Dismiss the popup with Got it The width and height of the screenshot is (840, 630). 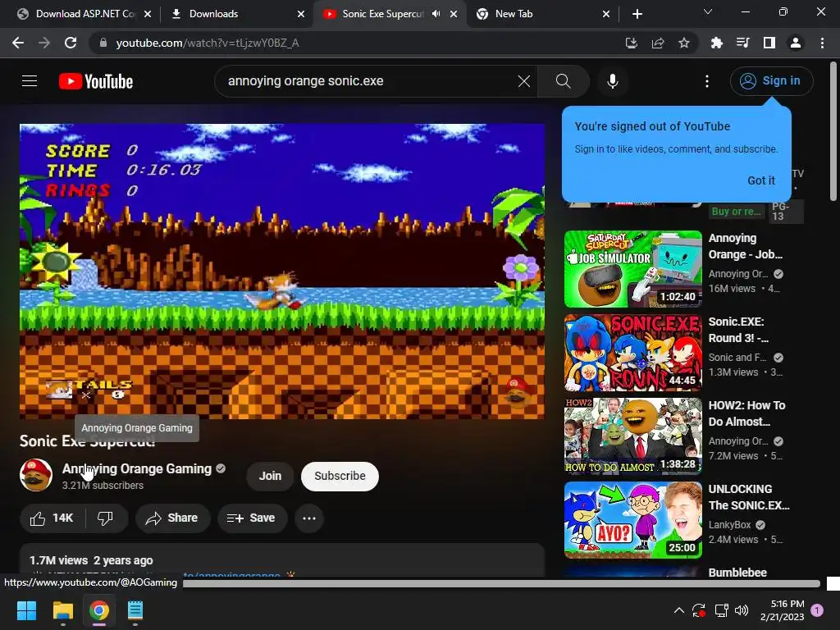point(760,180)
